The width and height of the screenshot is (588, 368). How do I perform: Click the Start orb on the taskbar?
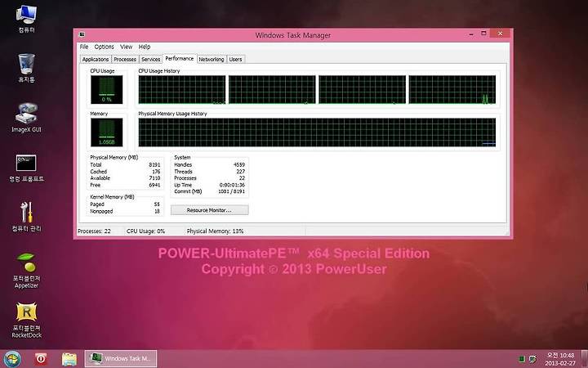(12, 359)
